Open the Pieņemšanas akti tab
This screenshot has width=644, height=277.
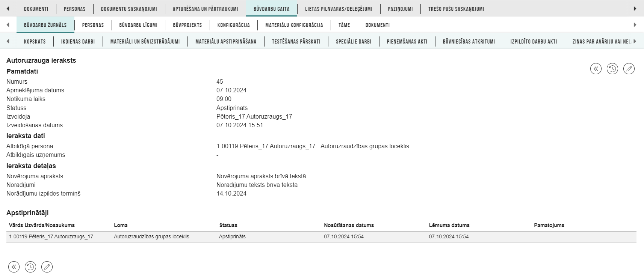pos(407,41)
